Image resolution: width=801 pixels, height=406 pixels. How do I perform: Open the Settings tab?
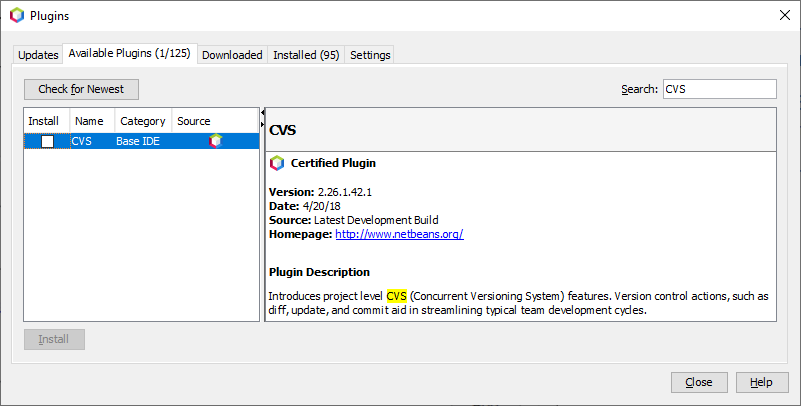coord(370,55)
